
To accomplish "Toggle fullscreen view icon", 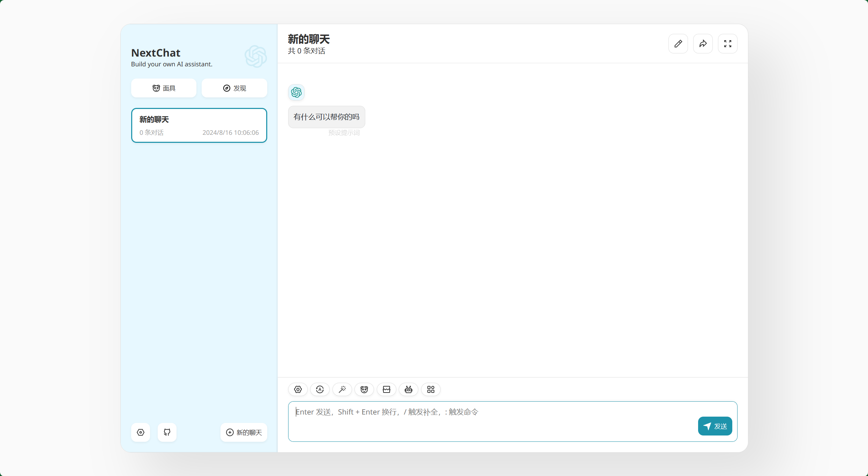I will (x=728, y=44).
